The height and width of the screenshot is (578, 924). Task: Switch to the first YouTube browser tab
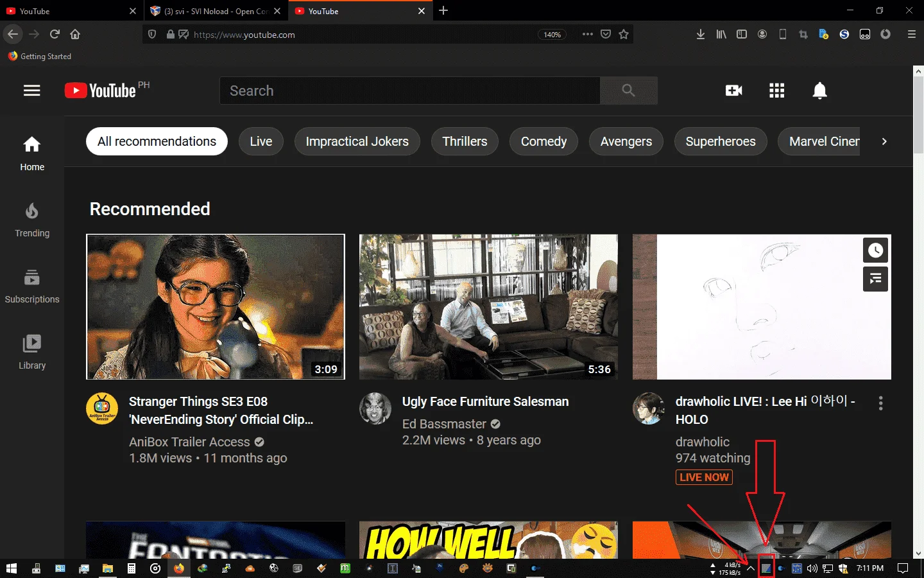(x=71, y=11)
